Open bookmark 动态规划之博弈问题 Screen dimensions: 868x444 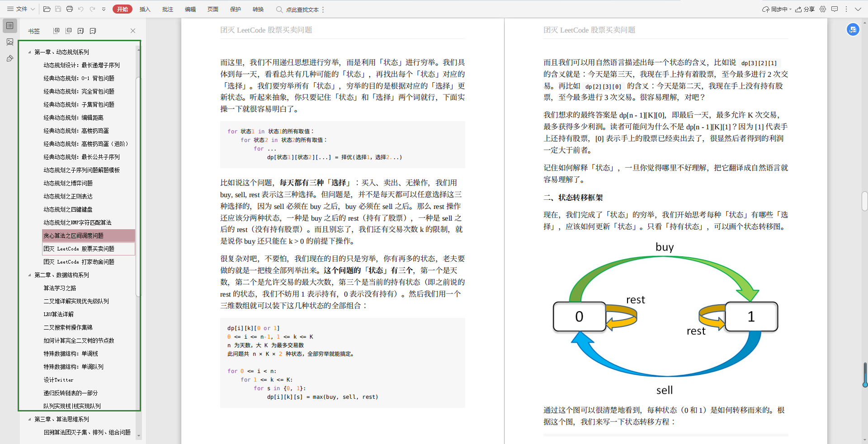(x=68, y=183)
